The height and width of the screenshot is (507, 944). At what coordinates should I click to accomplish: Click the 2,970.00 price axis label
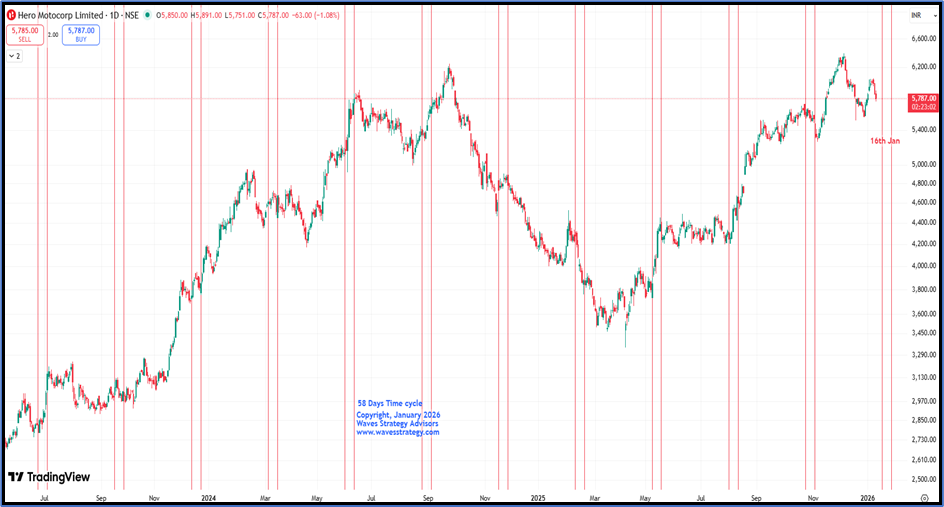(x=924, y=401)
